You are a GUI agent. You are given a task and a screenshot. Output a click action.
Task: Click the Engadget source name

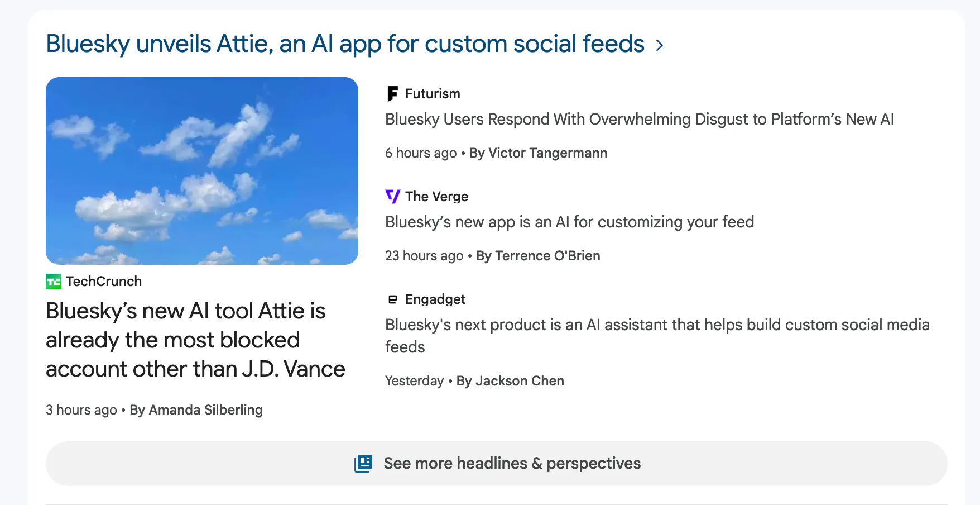(x=435, y=299)
